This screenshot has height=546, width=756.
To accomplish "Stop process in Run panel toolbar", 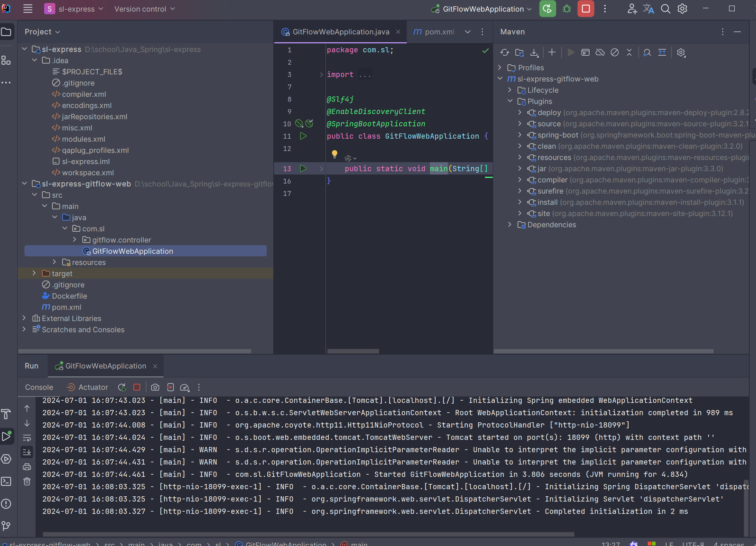I will click(x=137, y=388).
